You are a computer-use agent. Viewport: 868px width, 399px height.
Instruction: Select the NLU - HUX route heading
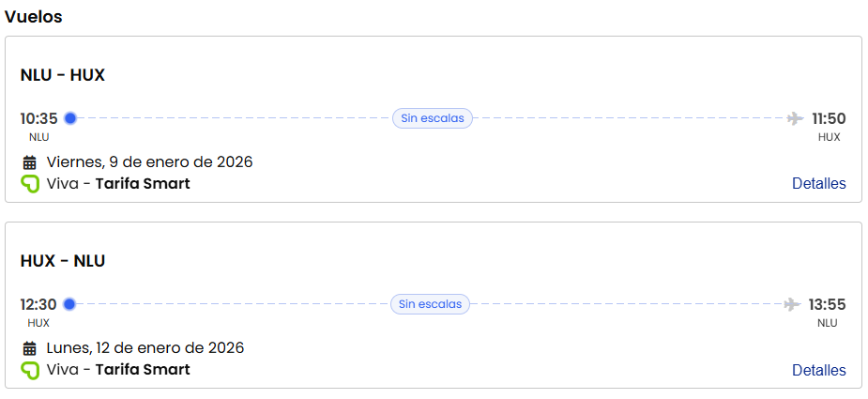pos(63,75)
